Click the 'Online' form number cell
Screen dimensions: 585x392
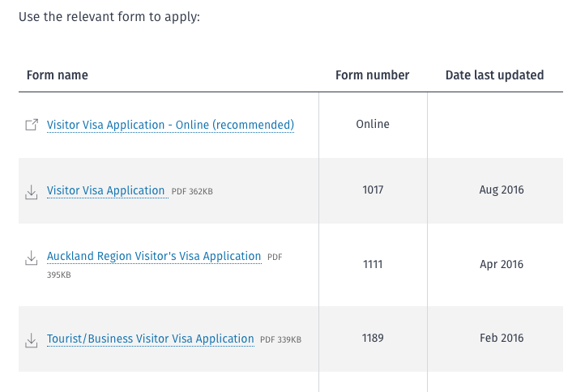pyautogui.click(x=373, y=125)
